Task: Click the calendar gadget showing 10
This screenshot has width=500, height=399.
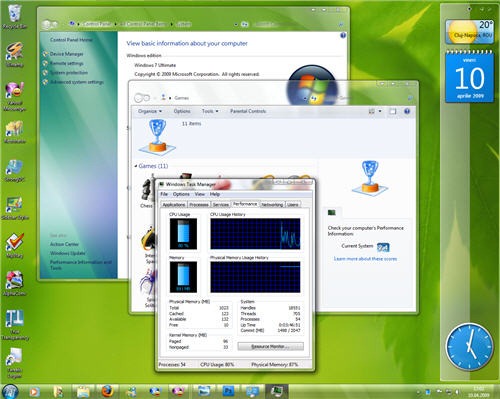Action: click(x=470, y=77)
